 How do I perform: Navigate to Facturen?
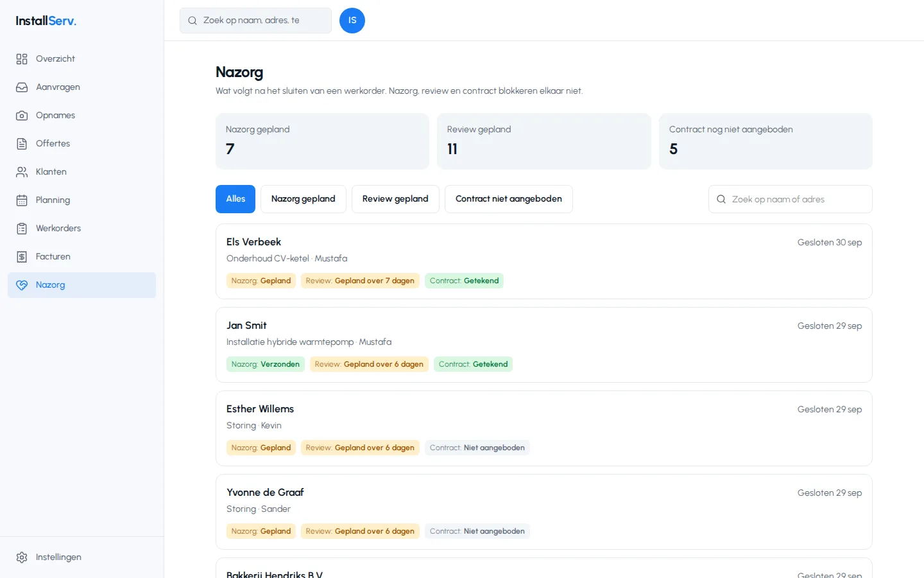81,257
